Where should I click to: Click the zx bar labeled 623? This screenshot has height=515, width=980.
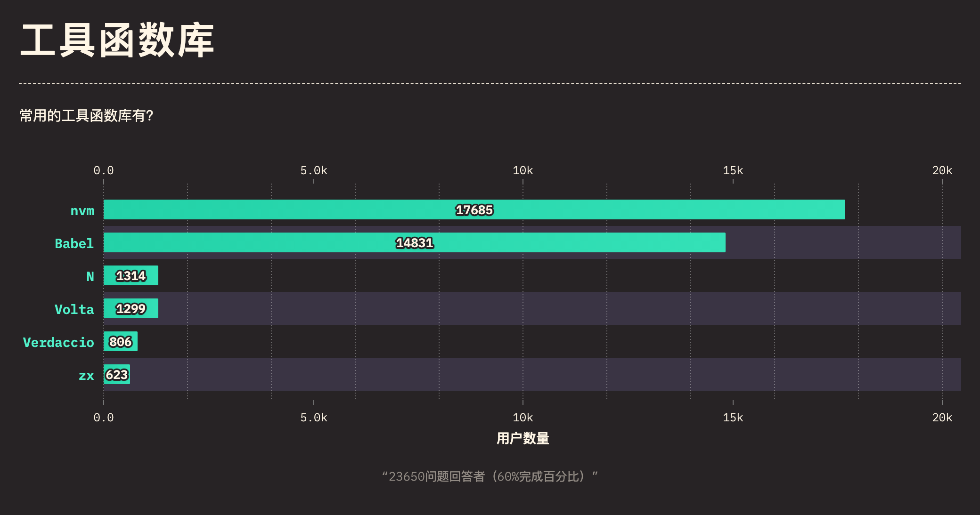(x=117, y=374)
